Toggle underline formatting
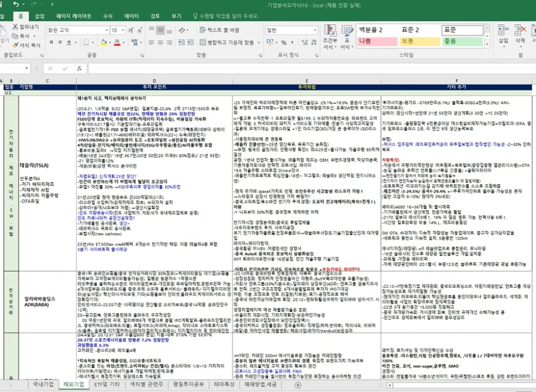Screen dimensions: 536x392 tap(69, 42)
